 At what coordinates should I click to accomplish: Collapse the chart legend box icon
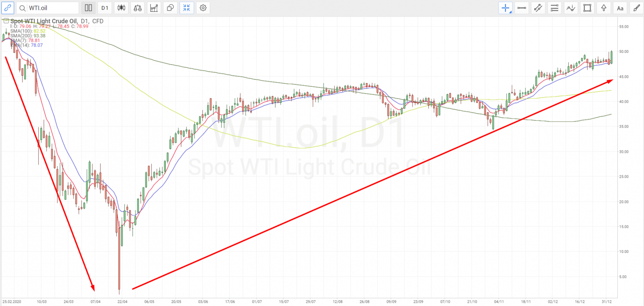pyautogui.click(x=6, y=21)
